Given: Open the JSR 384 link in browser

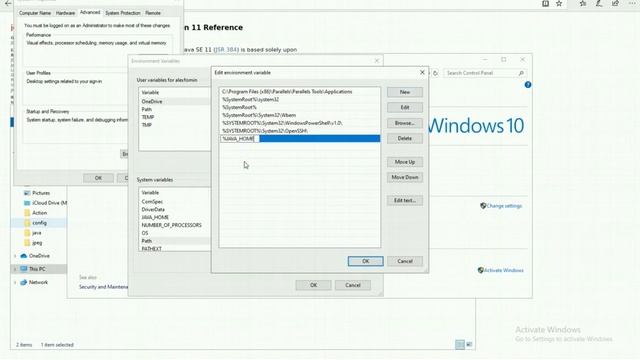Looking at the screenshot, I should point(226,49).
